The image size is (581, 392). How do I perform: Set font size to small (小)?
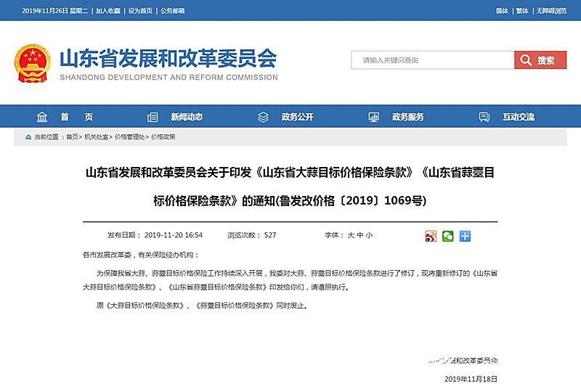click(369, 235)
